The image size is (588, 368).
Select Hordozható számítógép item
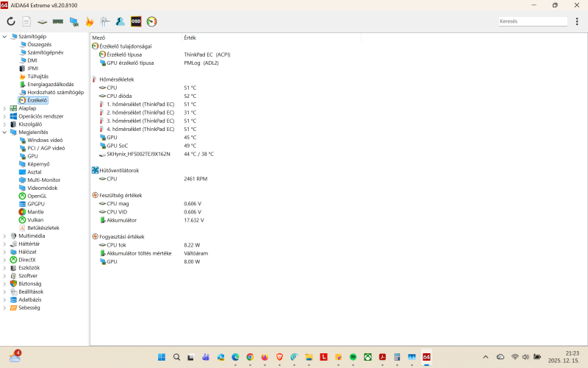pos(56,93)
